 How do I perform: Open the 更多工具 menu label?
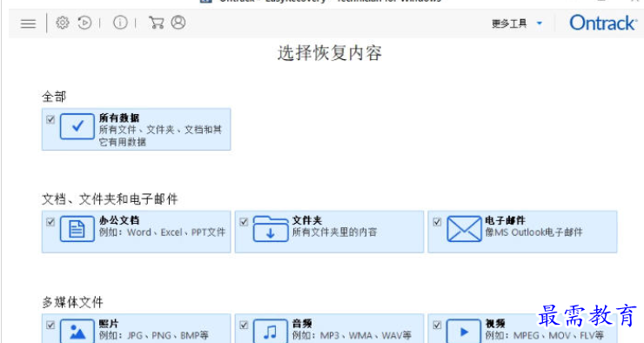coord(509,24)
